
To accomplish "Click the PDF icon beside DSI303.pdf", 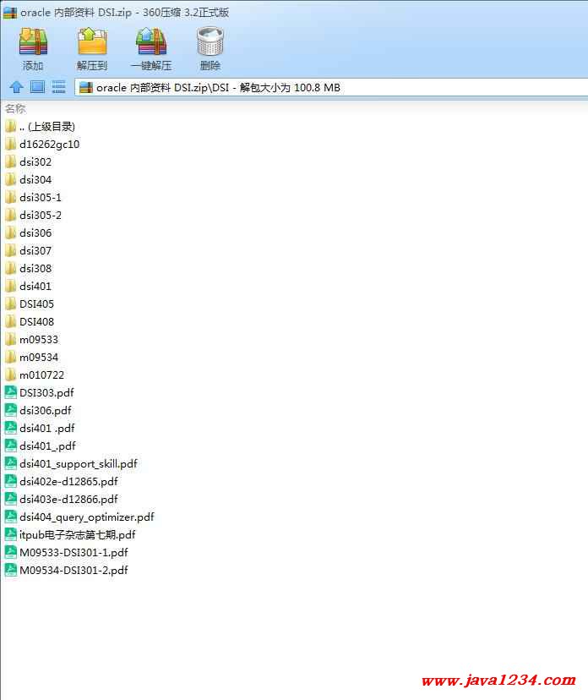I will tap(11, 392).
